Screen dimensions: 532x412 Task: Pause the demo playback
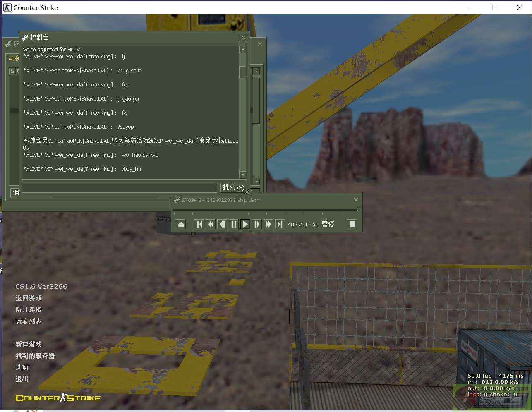[x=234, y=224]
